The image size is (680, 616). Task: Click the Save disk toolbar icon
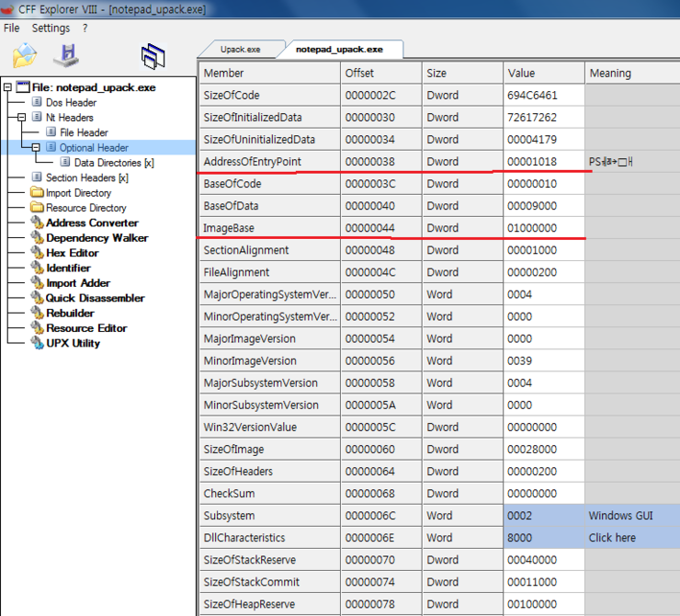tap(66, 55)
